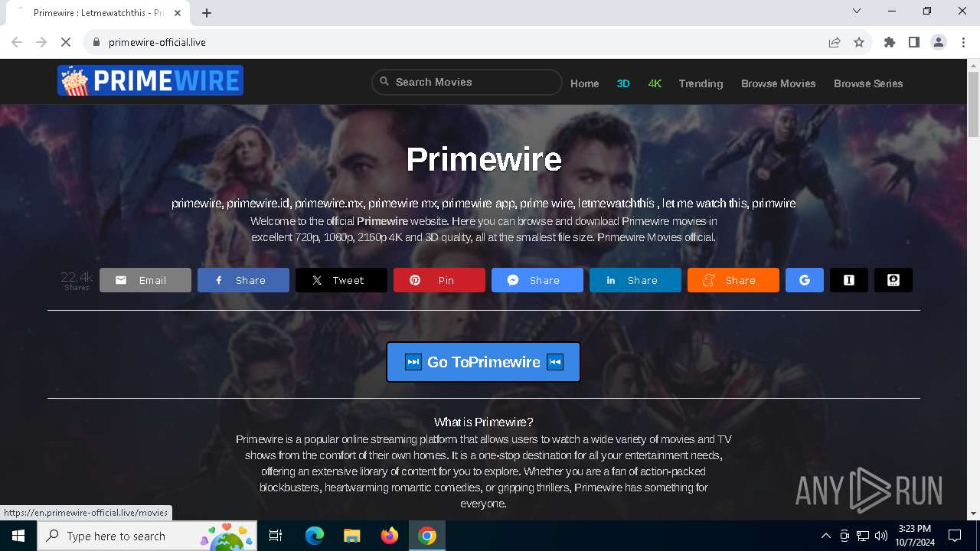Open the Chrome profile icon
Image resolution: width=980 pixels, height=551 pixels.
tap(939, 42)
